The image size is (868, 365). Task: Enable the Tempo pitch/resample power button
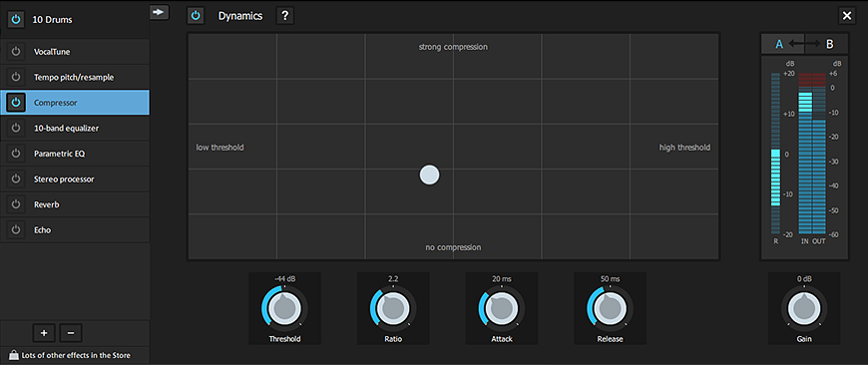[16, 77]
